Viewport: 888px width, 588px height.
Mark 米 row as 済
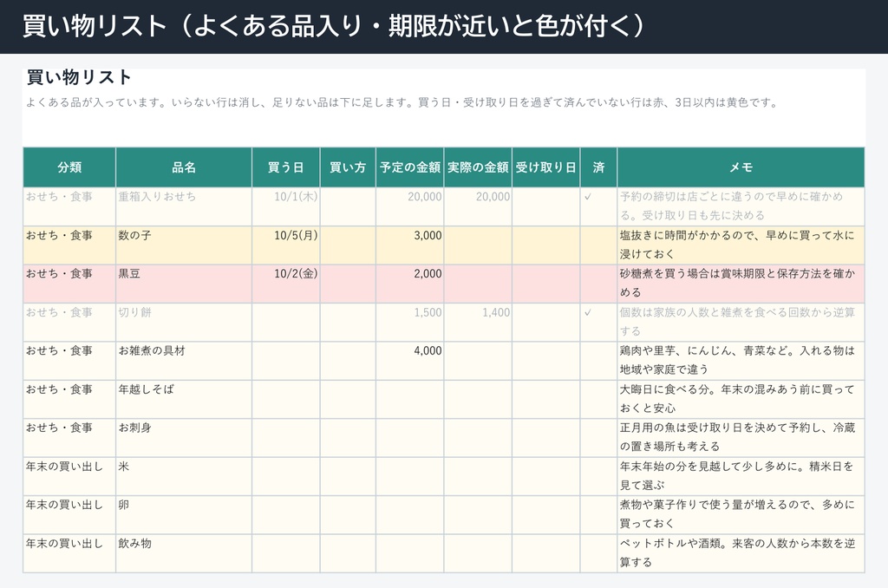tap(598, 476)
